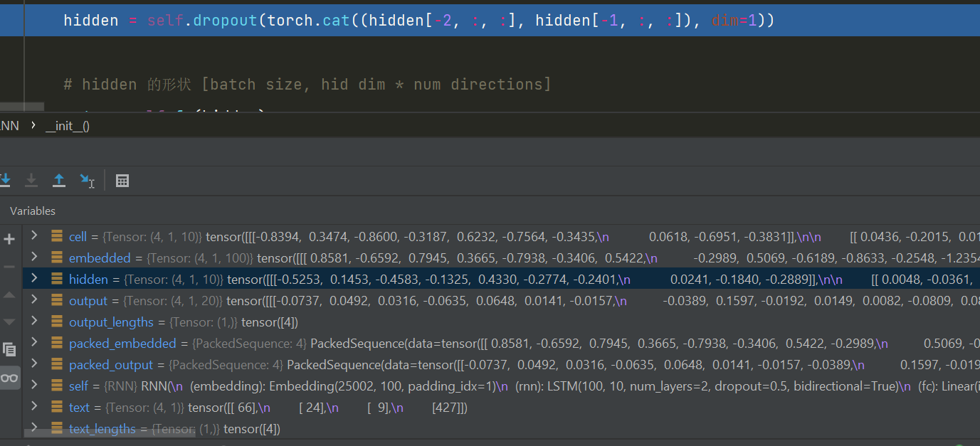Expand the embedded tensor variable
The width and height of the screenshot is (980, 446).
pyautogui.click(x=33, y=257)
